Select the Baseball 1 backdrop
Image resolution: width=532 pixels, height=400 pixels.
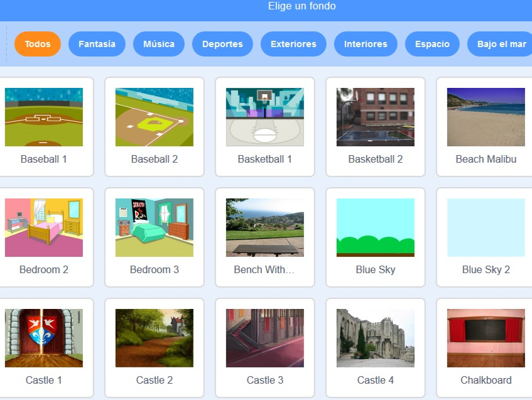[x=44, y=126]
